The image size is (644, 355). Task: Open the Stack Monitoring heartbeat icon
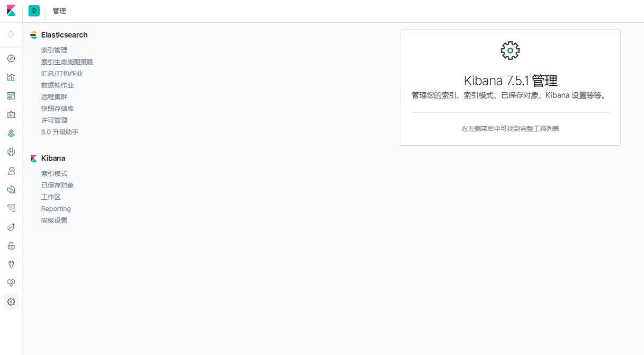tap(11, 283)
